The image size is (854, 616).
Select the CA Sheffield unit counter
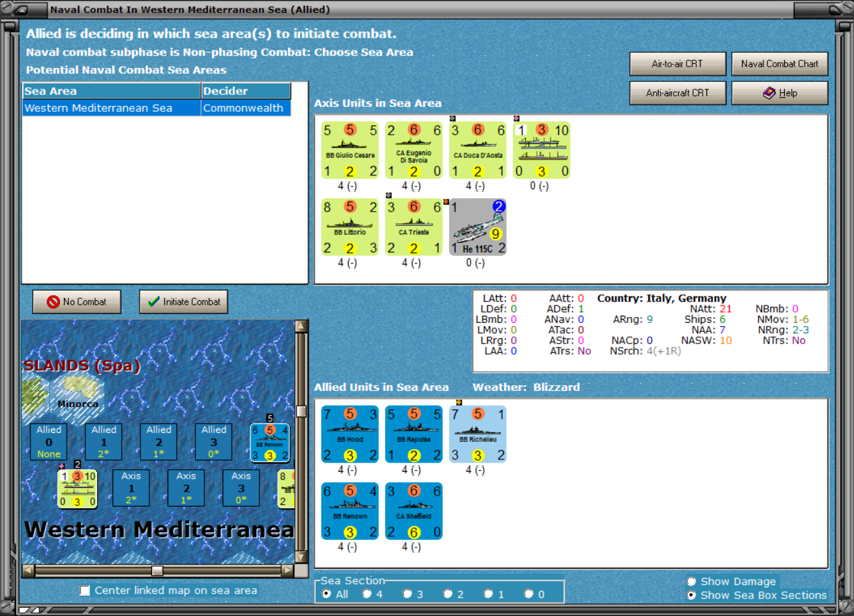click(x=414, y=511)
